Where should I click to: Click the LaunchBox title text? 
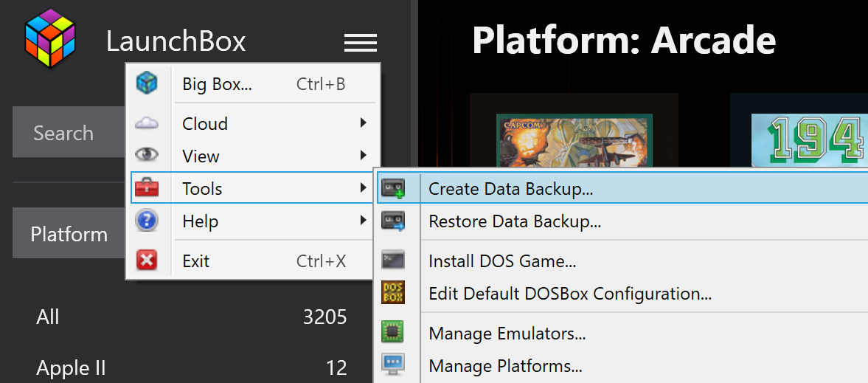176,41
